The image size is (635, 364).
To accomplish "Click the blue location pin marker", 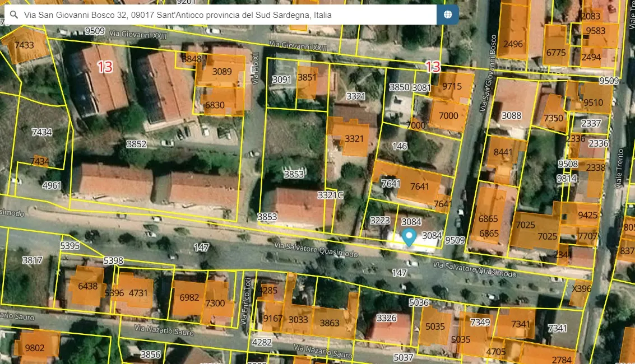I will coord(409,237).
